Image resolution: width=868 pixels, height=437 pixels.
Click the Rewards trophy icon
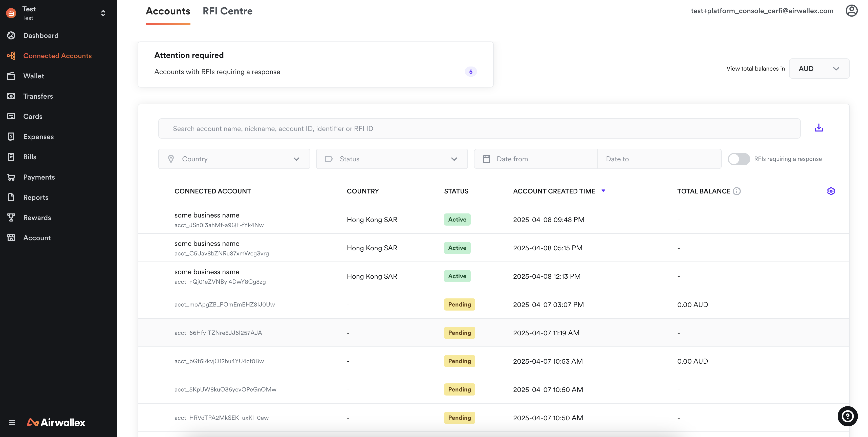coord(11,218)
